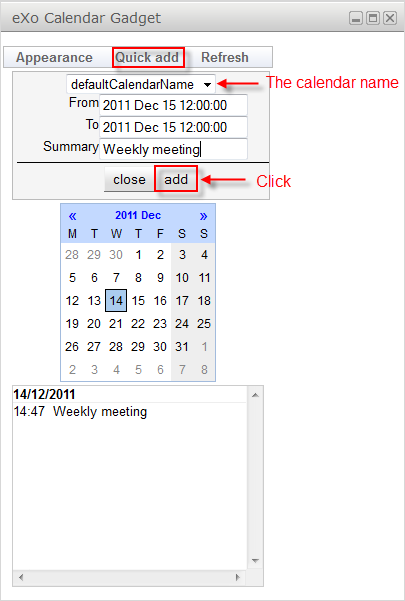Image resolution: width=405 pixels, height=601 pixels.
Task: Open the Appearance tab
Action: click(54, 57)
